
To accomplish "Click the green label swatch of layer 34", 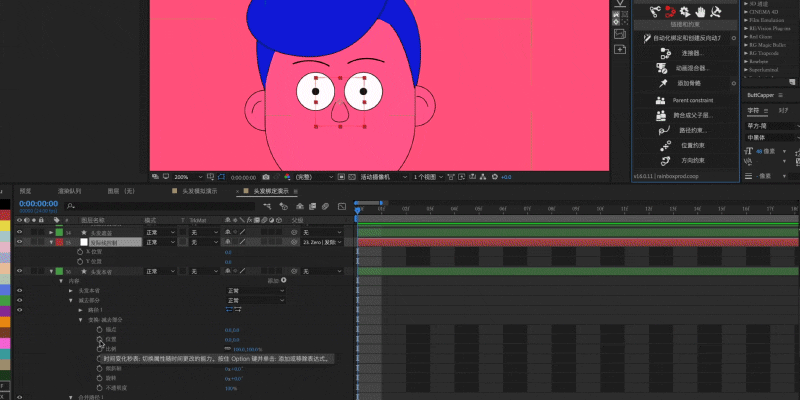I will (x=59, y=232).
